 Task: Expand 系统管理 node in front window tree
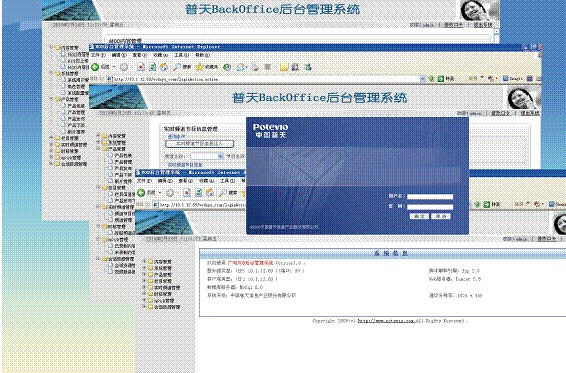(x=144, y=268)
